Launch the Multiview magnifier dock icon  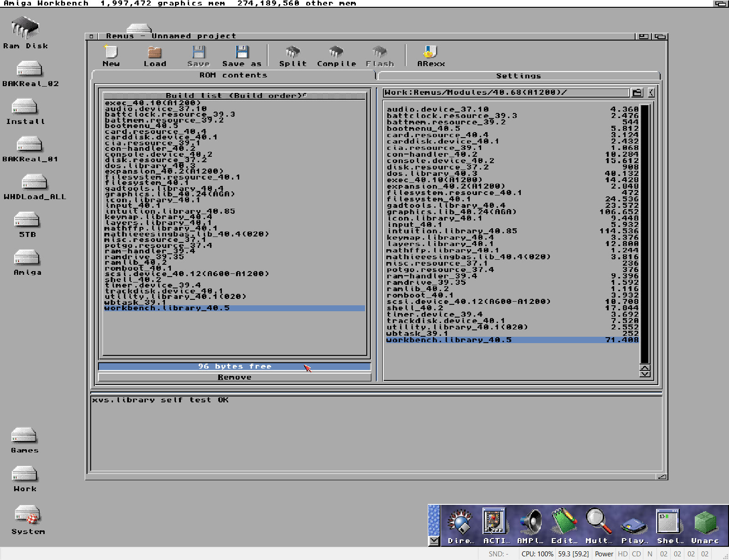[599, 526]
